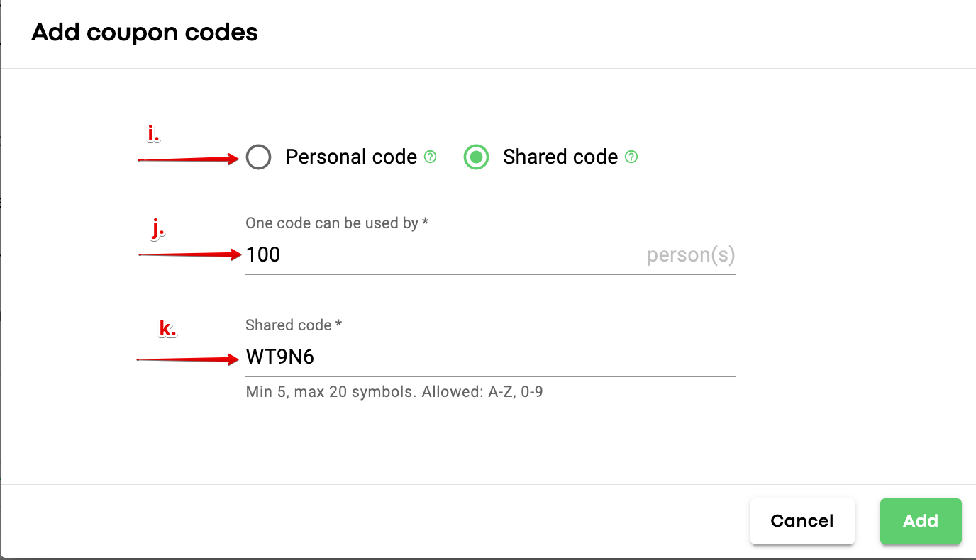This screenshot has height=560, width=976.
Task: Click the "Shared code *" field label
Action: [294, 325]
